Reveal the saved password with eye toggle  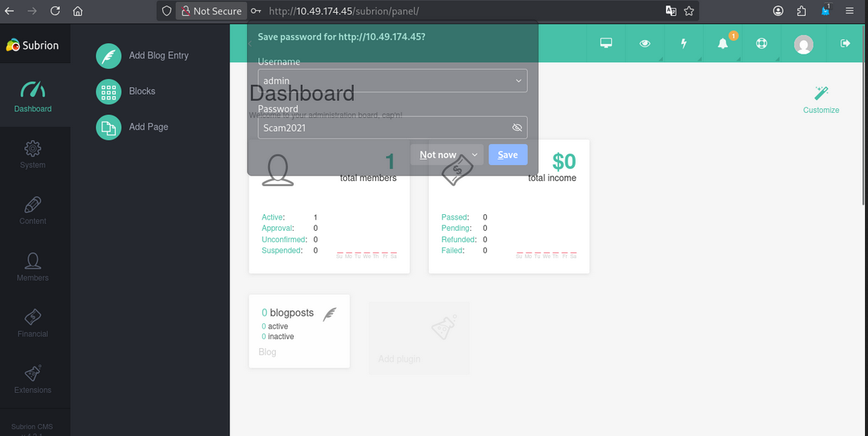517,128
